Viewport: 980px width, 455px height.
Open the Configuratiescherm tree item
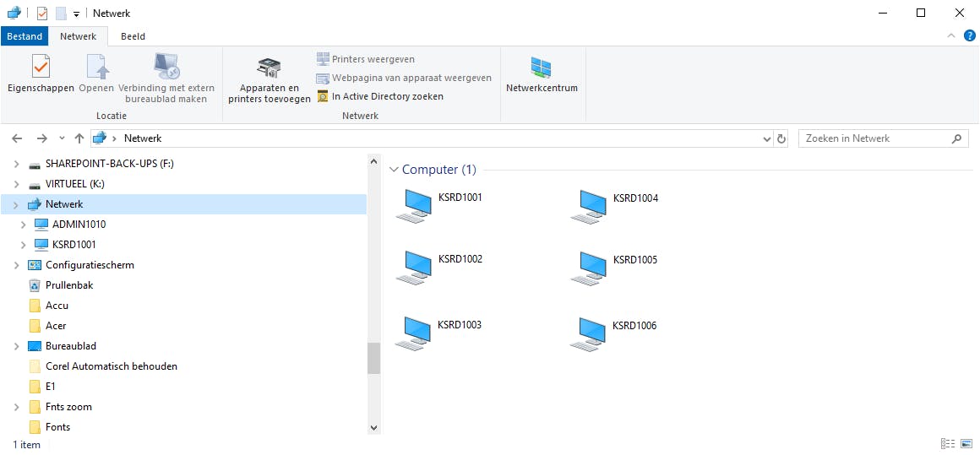tap(90, 265)
